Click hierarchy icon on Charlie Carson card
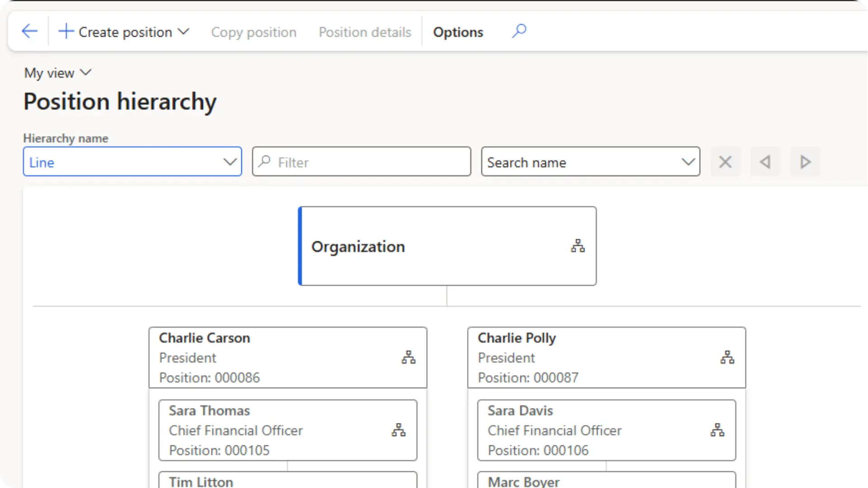868x488 pixels. (x=408, y=357)
